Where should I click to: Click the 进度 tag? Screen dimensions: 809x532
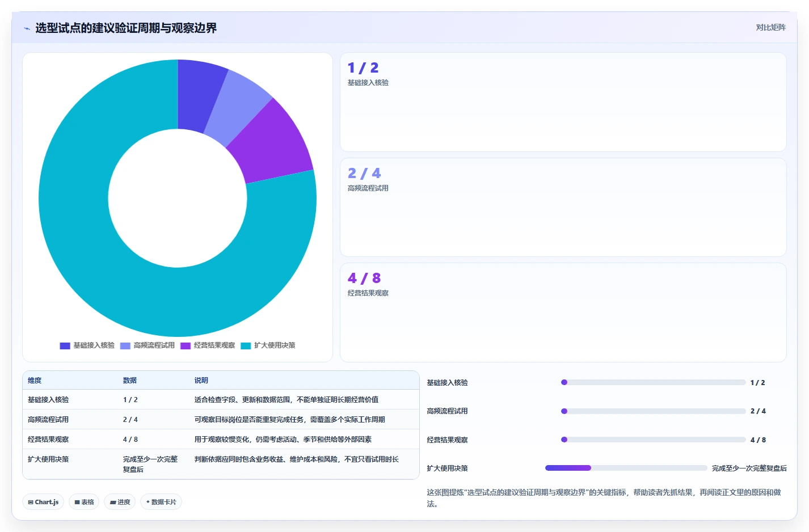(120, 502)
